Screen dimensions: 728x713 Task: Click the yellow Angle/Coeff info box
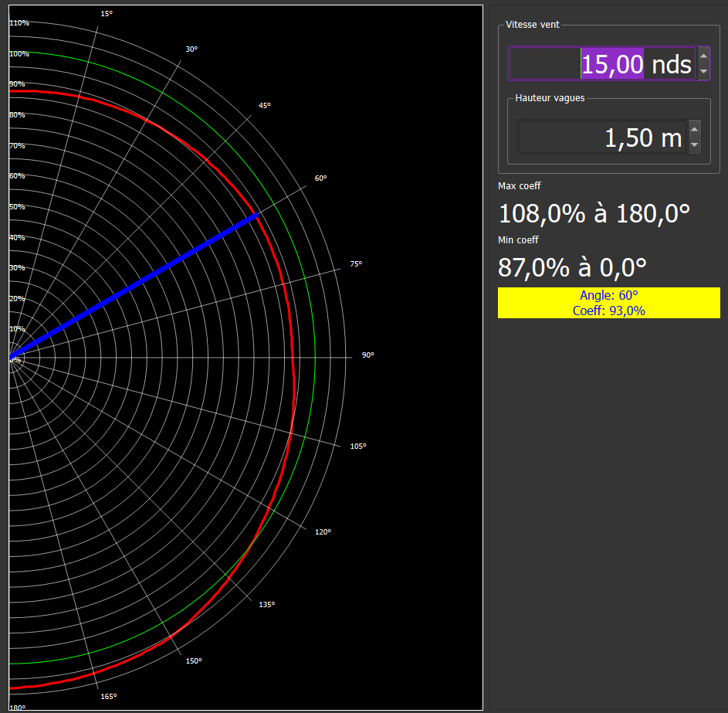[x=608, y=303]
